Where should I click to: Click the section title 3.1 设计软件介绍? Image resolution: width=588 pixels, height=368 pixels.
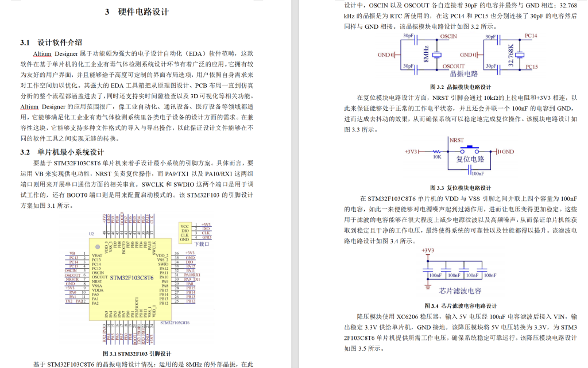click(51, 42)
